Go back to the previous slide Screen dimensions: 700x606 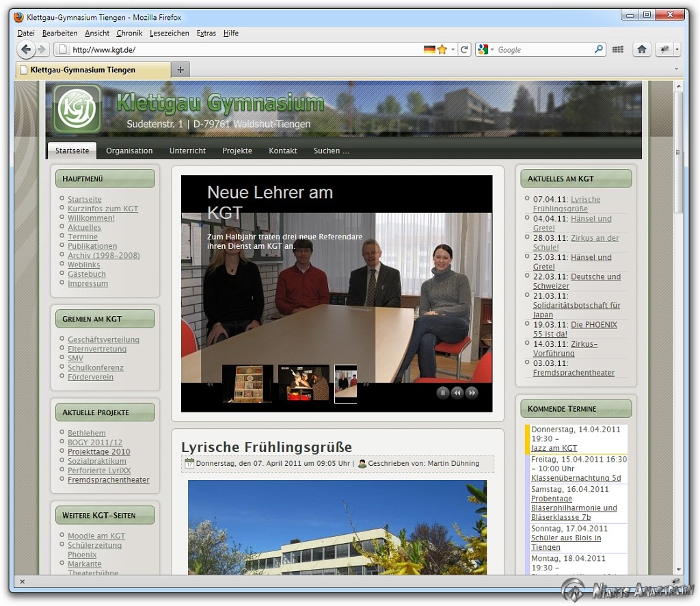457,393
